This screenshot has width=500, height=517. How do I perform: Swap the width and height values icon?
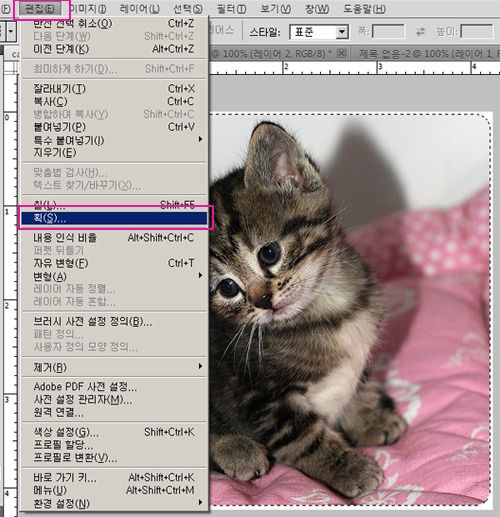pos(421,32)
